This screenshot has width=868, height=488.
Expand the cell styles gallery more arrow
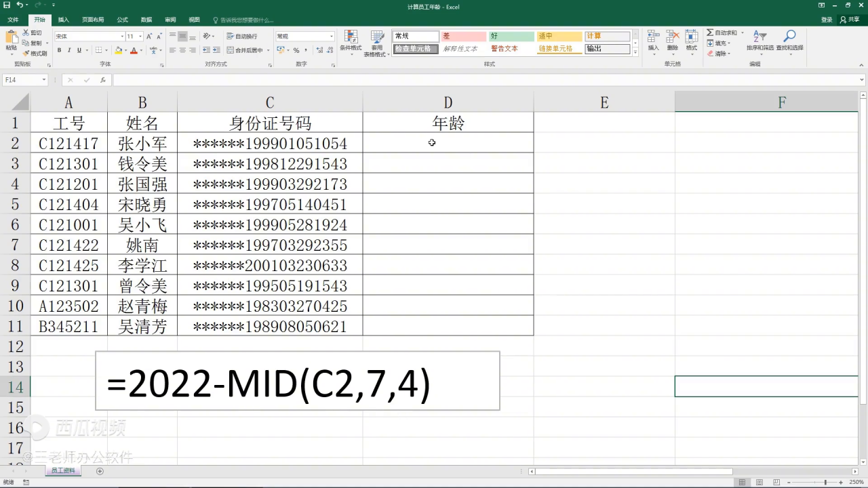point(635,52)
